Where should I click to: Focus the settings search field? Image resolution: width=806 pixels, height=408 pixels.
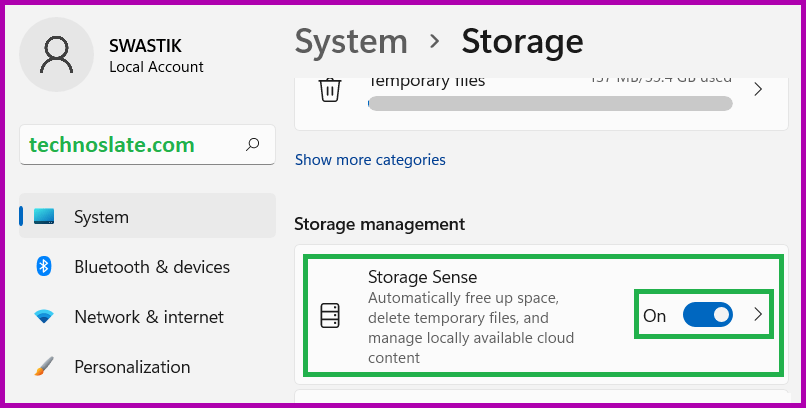147,145
